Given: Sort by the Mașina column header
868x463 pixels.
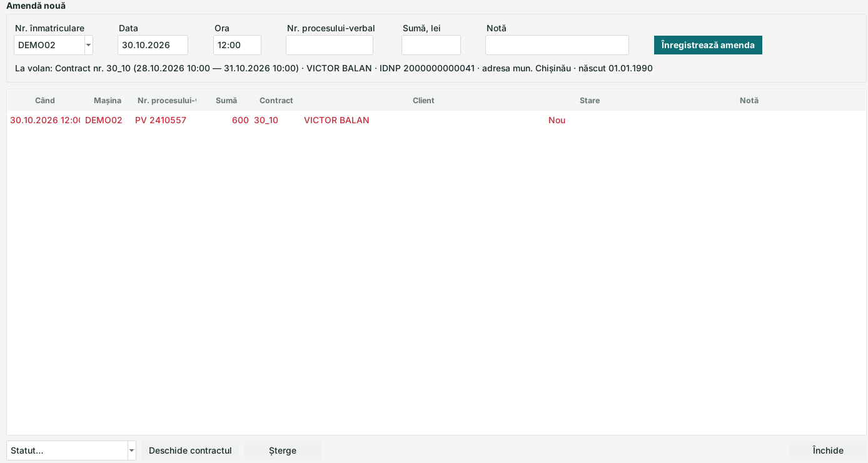Looking at the screenshot, I should click(108, 101).
